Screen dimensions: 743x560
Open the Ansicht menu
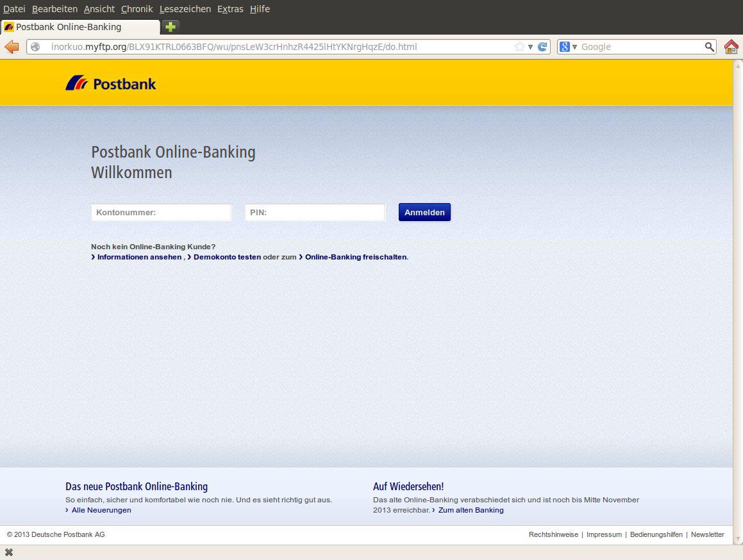[99, 9]
